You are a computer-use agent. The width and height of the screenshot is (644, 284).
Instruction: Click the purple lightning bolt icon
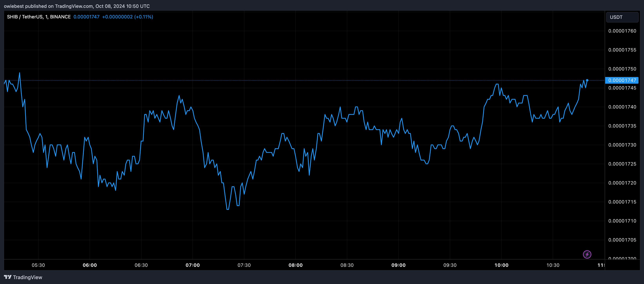tap(587, 254)
